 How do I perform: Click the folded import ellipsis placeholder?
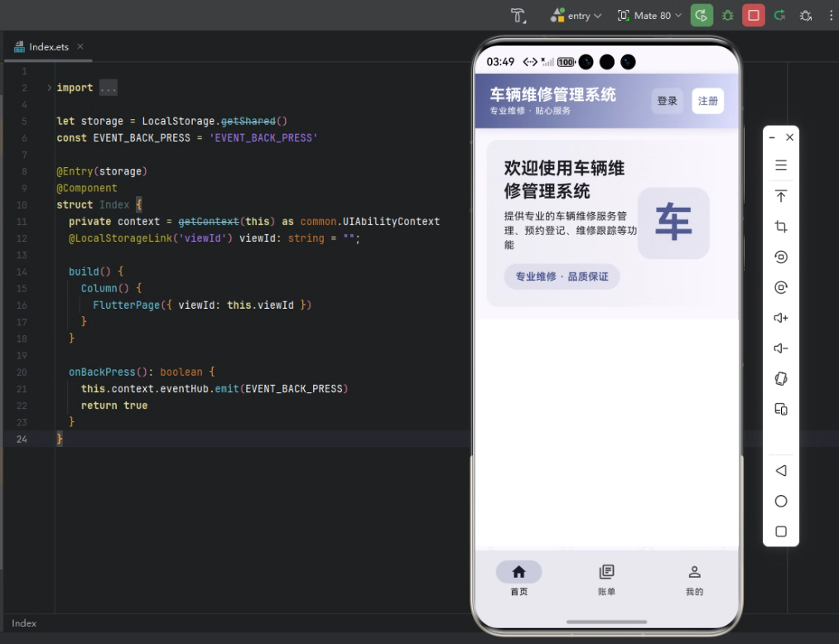(108, 88)
